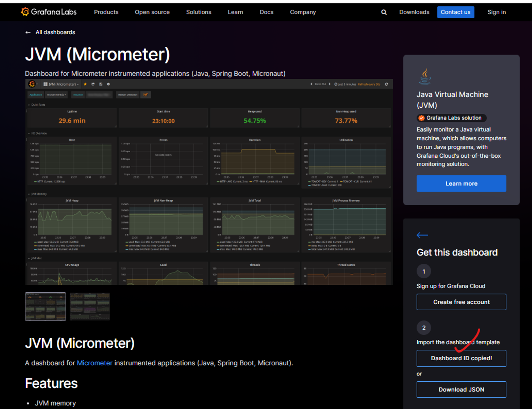The image size is (532, 409).
Task: Select the second dashboard screenshot thumbnail
Action: click(90, 306)
